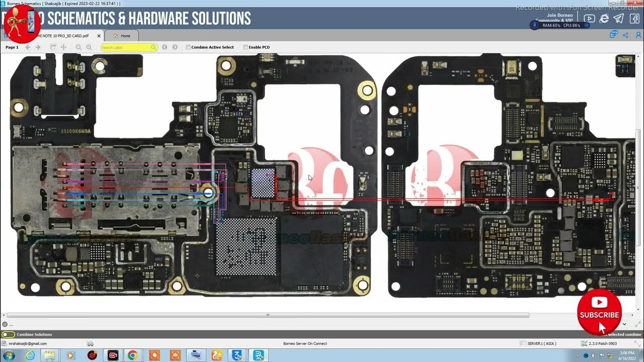
Task: Click the RAM:60% readout on the widget
Action: 551,25
